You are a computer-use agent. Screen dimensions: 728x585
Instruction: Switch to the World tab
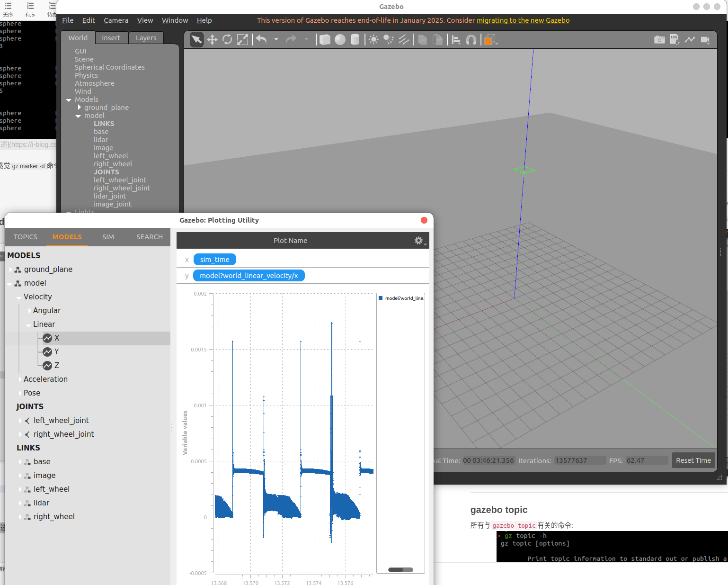[x=78, y=38]
